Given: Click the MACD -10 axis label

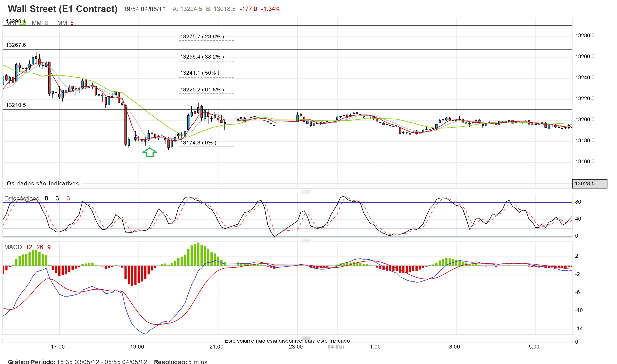Looking at the screenshot, I should pyautogui.click(x=579, y=311).
